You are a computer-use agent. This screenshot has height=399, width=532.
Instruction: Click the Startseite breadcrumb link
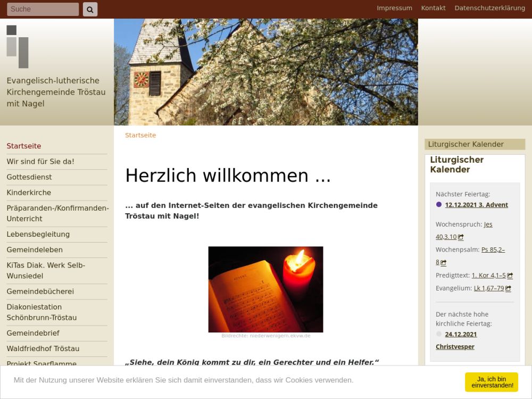pyautogui.click(x=140, y=135)
